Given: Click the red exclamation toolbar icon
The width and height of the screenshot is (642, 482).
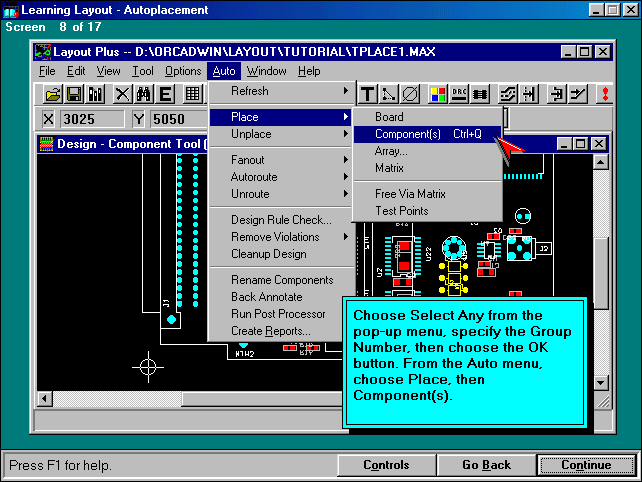Looking at the screenshot, I should coord(605,94).
